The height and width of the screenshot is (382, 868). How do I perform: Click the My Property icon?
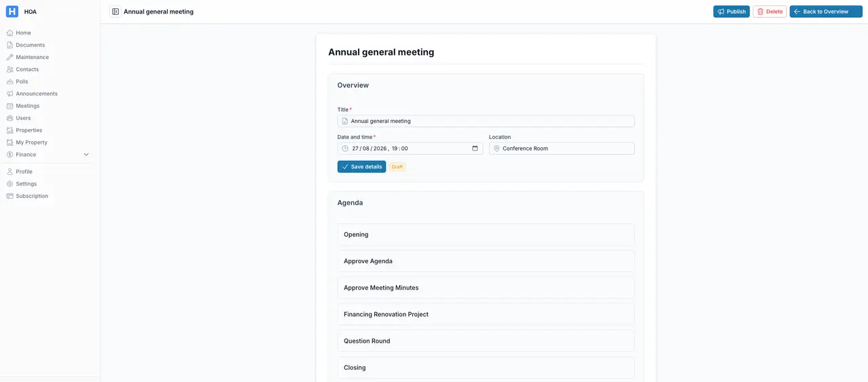(9, 142)
